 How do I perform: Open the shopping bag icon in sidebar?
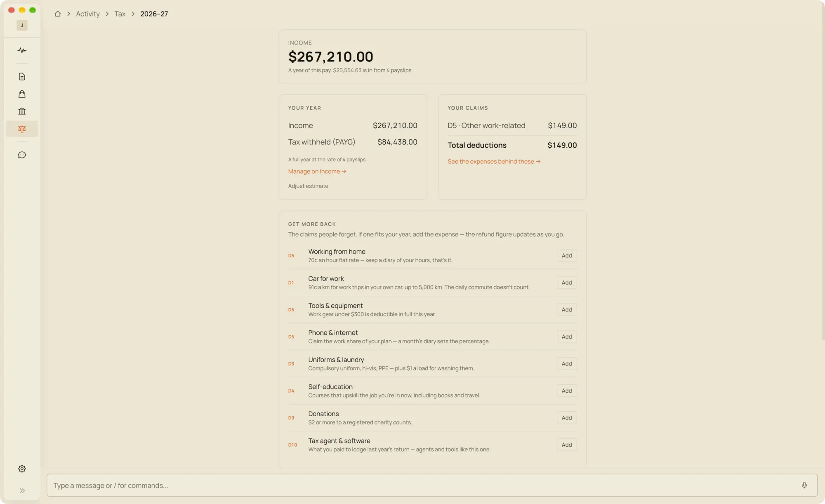[x=22, y=94]
